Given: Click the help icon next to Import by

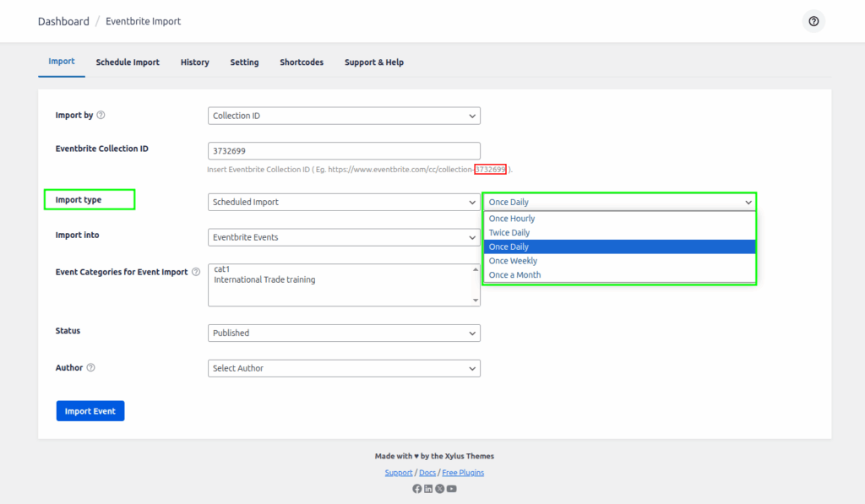Looking at the screenshot, I should [x=101, y=116].
